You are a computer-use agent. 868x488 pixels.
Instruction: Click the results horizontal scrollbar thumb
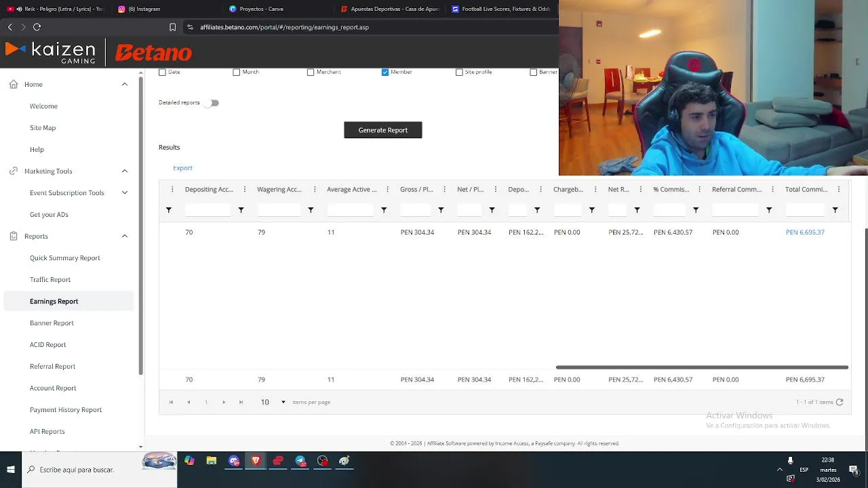coord(702,367)
